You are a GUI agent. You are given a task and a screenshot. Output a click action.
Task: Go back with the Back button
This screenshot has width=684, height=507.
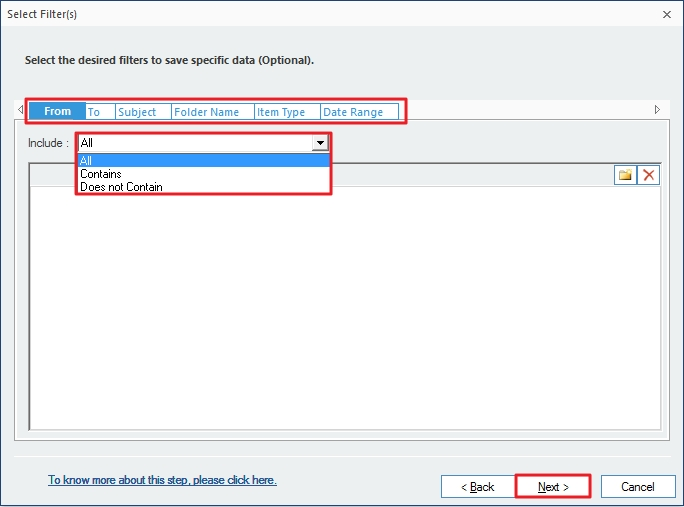point(477,487)
